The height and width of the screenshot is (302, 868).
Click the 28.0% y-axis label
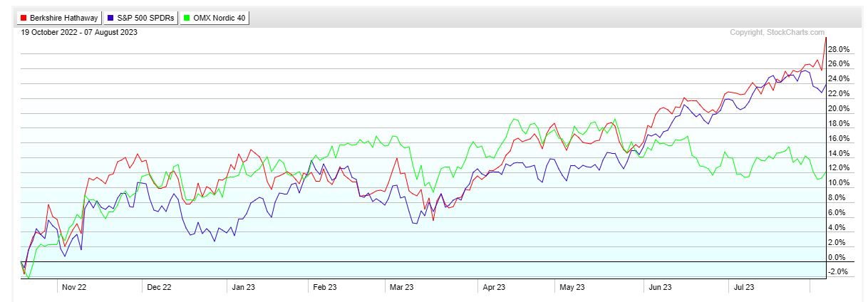click(839, 50)
